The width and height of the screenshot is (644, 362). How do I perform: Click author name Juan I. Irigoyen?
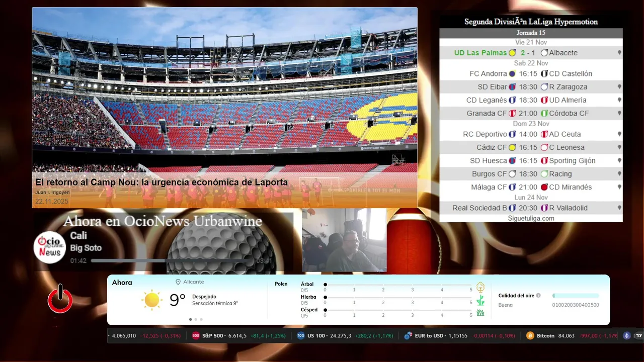(x=52, y=193)
